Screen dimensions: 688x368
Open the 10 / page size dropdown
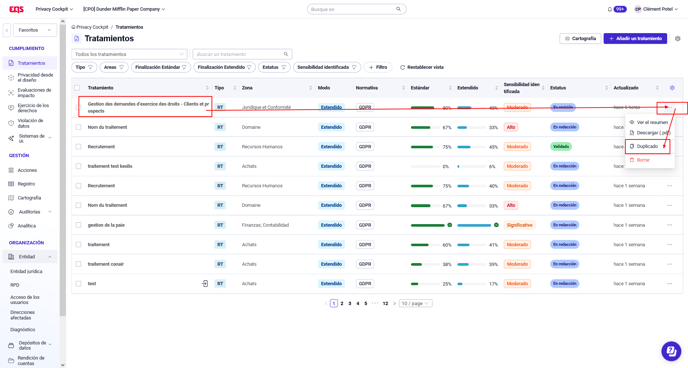pyautogui.click(x=416, y=304)
